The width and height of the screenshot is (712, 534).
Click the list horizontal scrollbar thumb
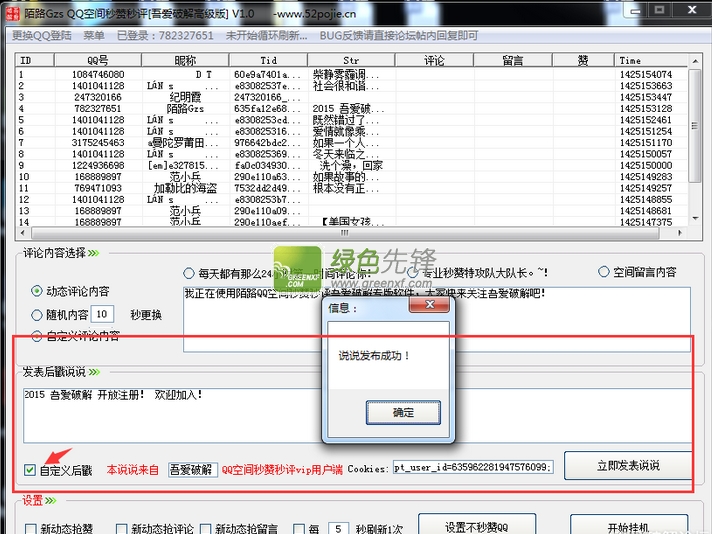click(x=345, y=232)
